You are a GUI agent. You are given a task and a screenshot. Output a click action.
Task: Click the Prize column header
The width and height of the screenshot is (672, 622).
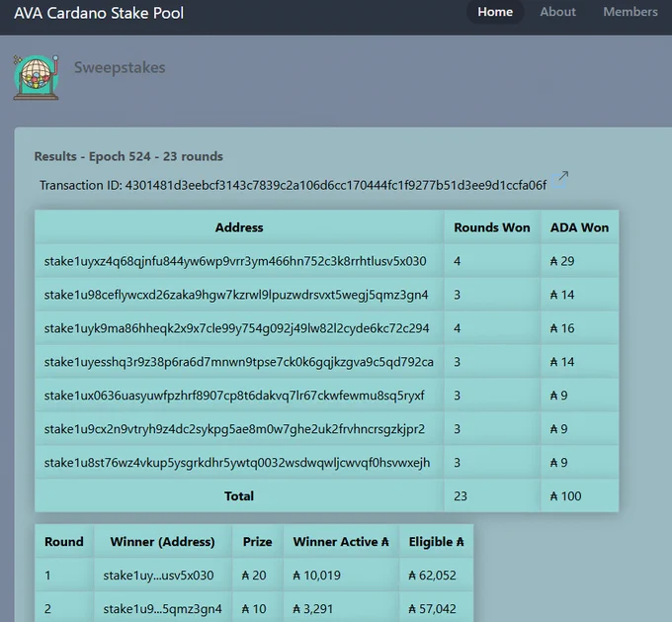pyautogui.click(x=257, y=541)
